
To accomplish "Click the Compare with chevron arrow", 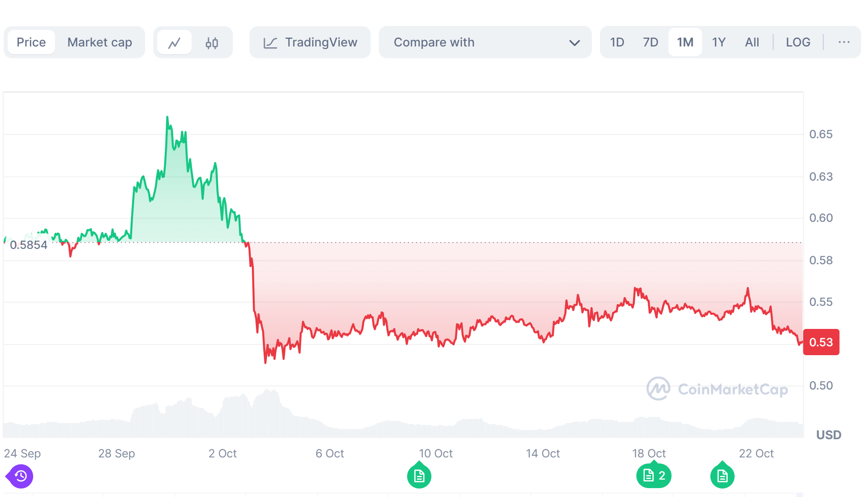I will point(574,42).
